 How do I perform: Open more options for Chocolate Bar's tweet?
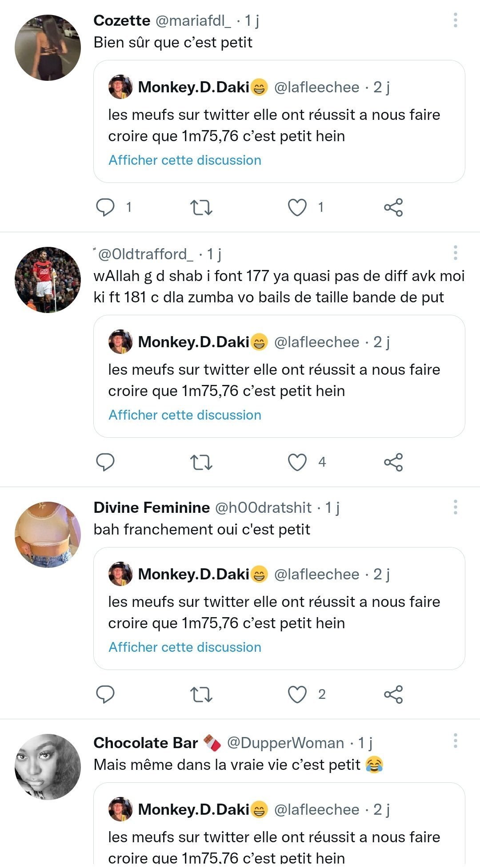(456, 741)
